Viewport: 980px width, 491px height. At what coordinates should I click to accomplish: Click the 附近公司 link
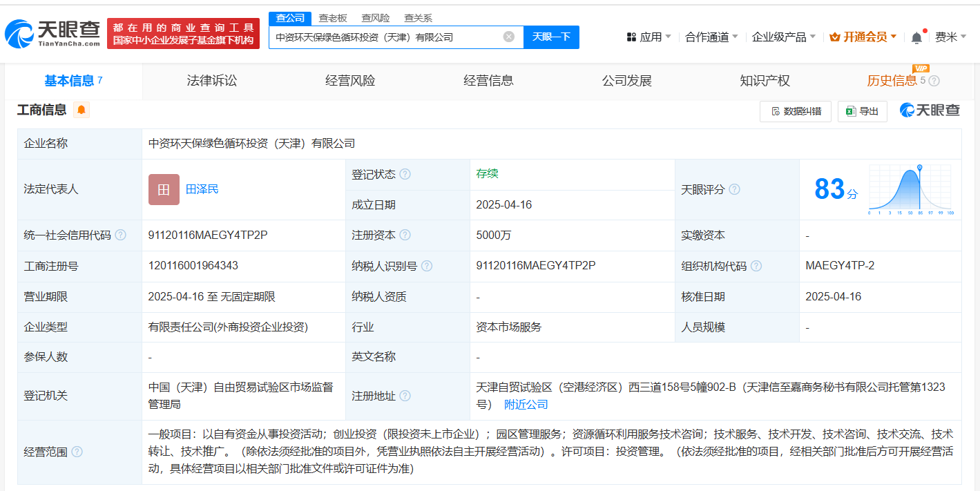click(526, 405)
